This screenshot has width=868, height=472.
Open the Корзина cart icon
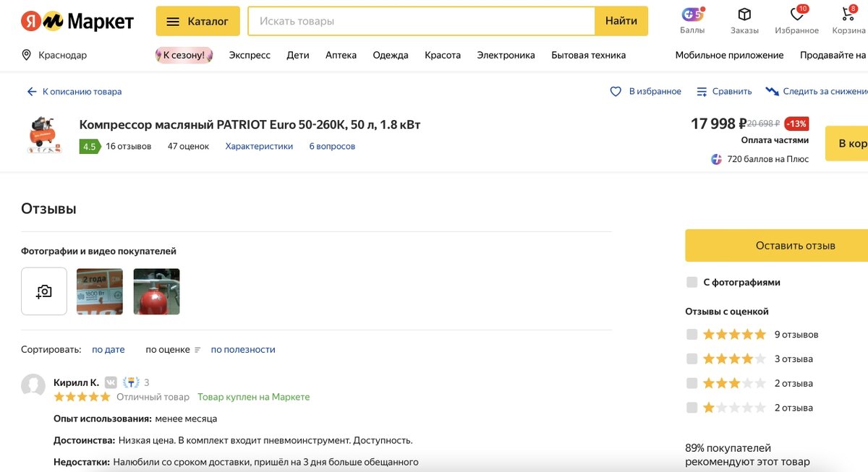(848, 14)
